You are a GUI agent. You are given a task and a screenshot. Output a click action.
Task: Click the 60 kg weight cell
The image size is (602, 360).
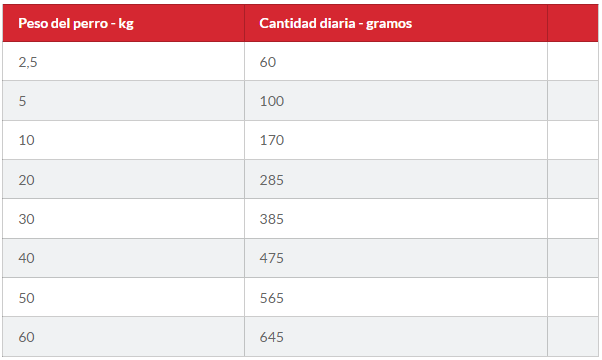(x=123, y=337)
